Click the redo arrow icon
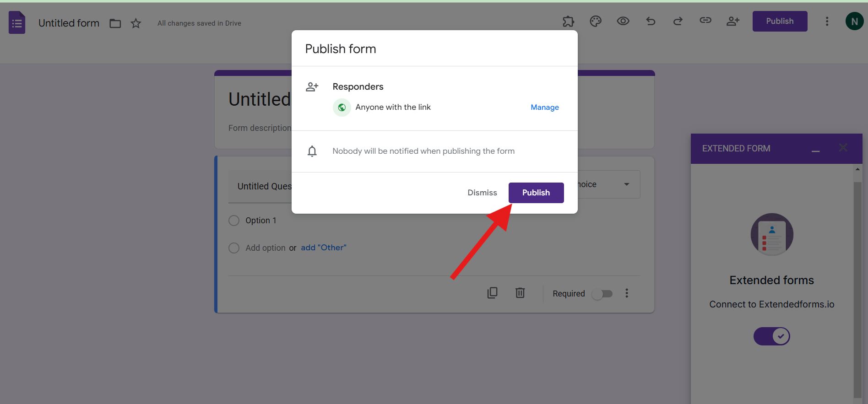Viewport: 868px width, 404px height. click(678, 21)
